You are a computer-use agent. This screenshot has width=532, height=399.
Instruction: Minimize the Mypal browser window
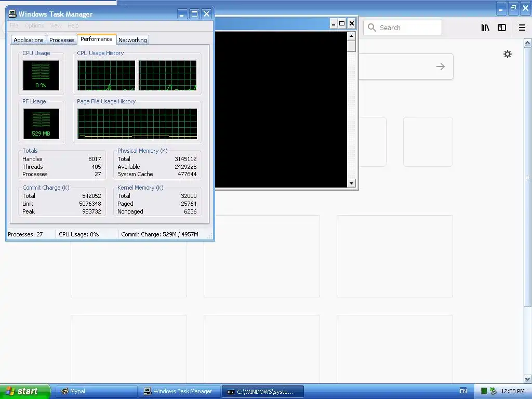point(501,8)
